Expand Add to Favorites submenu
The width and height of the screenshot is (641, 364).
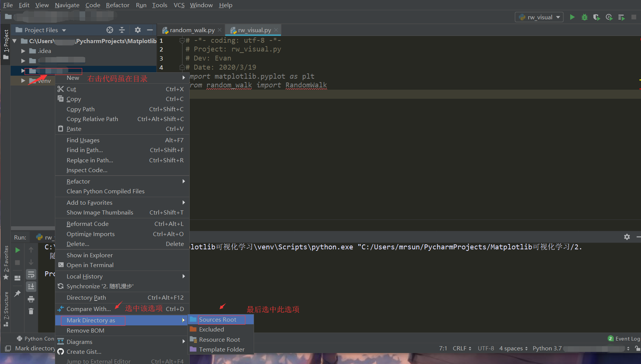pos(122,202)
